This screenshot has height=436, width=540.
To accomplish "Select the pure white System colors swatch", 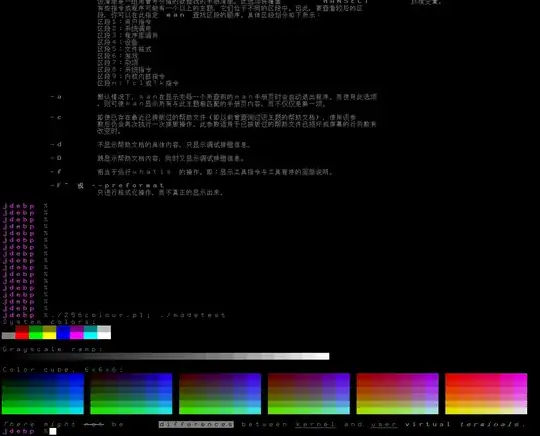I will 104,335.
